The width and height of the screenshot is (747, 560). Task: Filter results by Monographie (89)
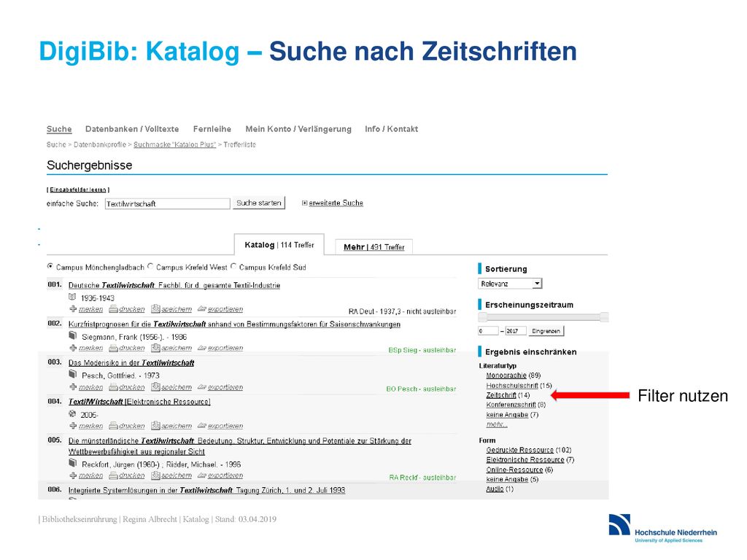(514, 376)
